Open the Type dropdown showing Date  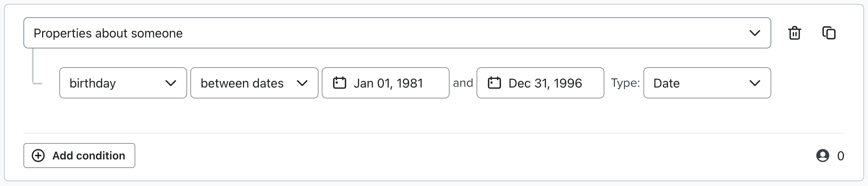point(707,83)
